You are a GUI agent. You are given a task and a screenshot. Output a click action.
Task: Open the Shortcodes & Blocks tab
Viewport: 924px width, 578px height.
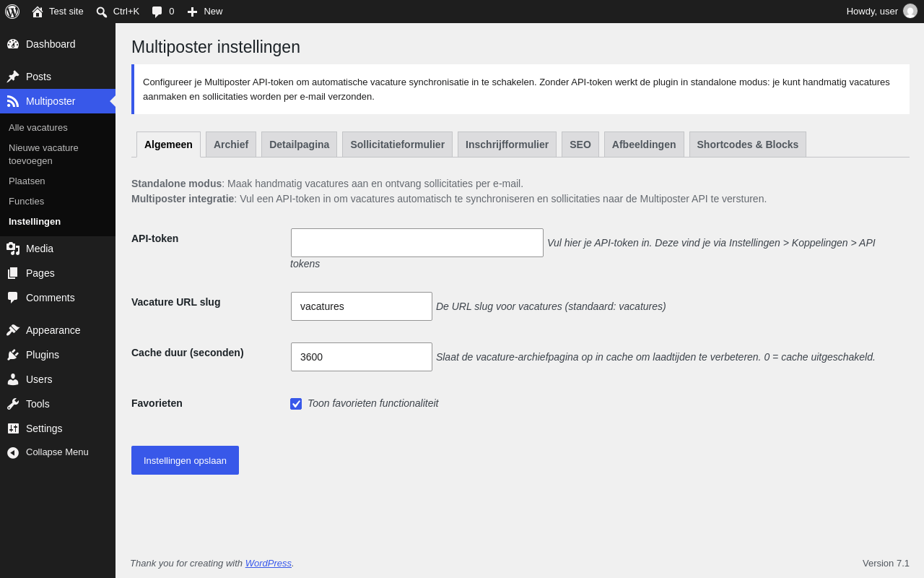[x=748, y=144]
